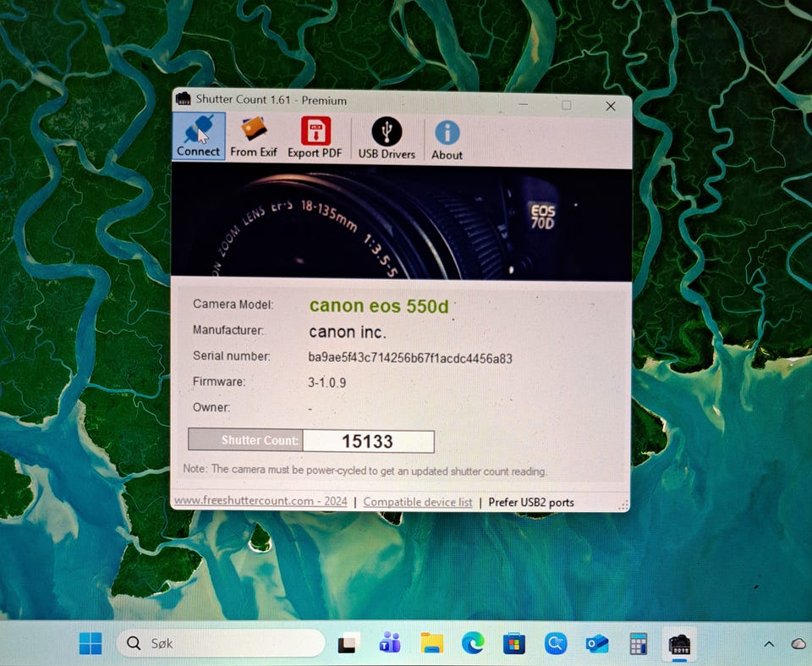This screenshot has width=812, height=666.
Task: Click camera model text canon eos 550d
Action: [x=379, y=306]
